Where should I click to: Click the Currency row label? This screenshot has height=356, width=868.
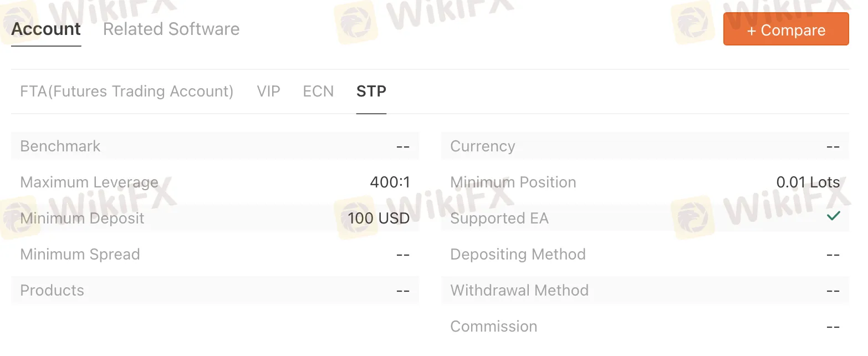pyautogui.click(x=482, y=146)
